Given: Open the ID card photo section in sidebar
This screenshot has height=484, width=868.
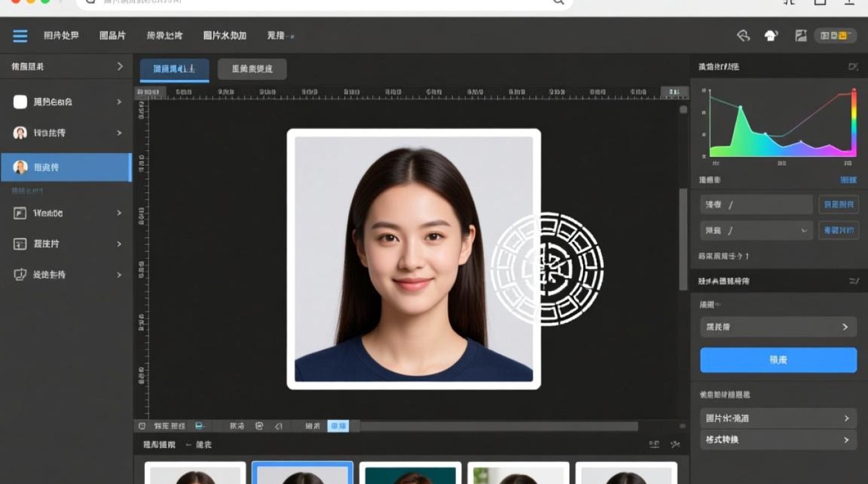Looking at the screenshot, I should [65, 244].
